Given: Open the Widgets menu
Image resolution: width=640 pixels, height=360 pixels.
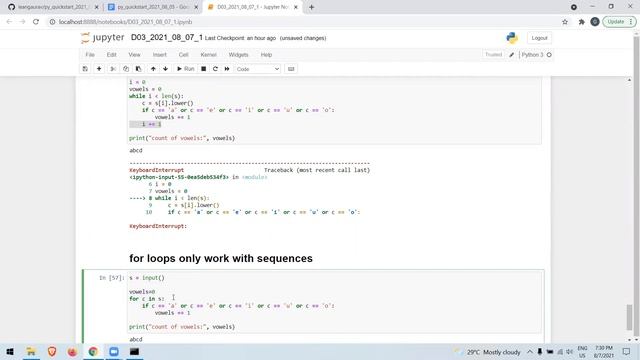Looking at the screenshot, I should (238, 55).
